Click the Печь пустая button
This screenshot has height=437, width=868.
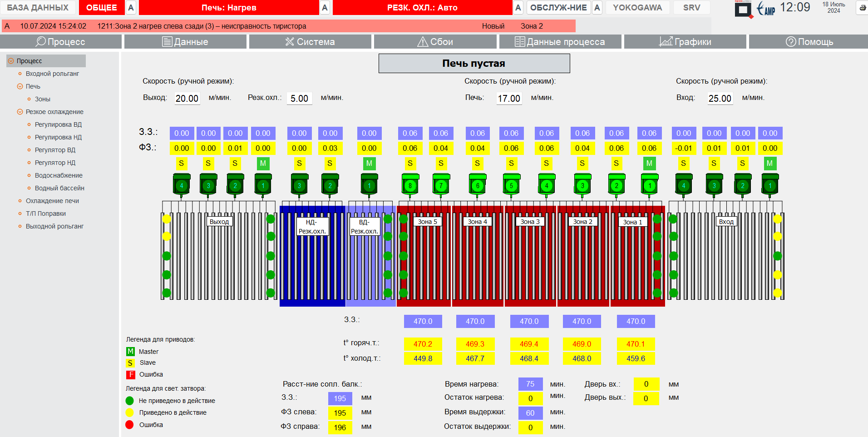tap(474, 64)
